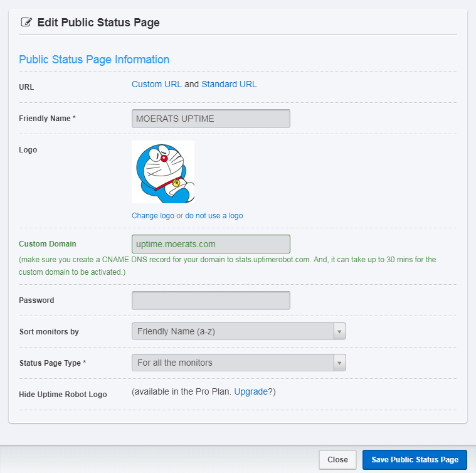
Task: Click the Close button
Action: (337, 460)
